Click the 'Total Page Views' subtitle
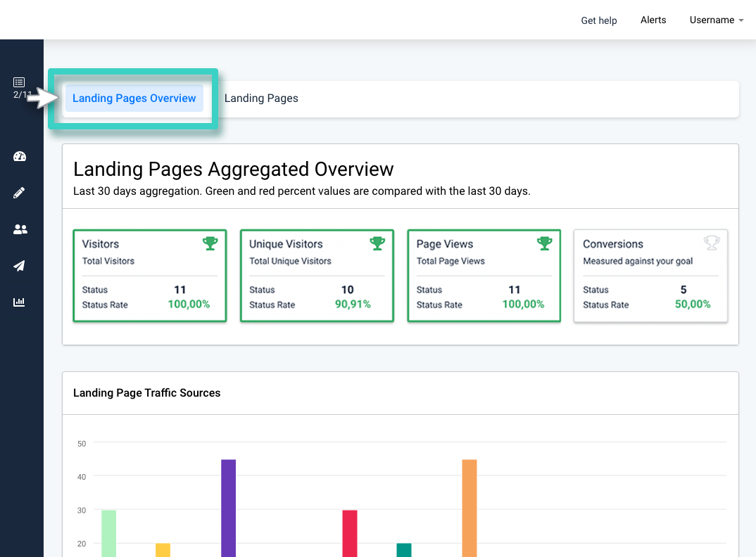 point(451,261)
